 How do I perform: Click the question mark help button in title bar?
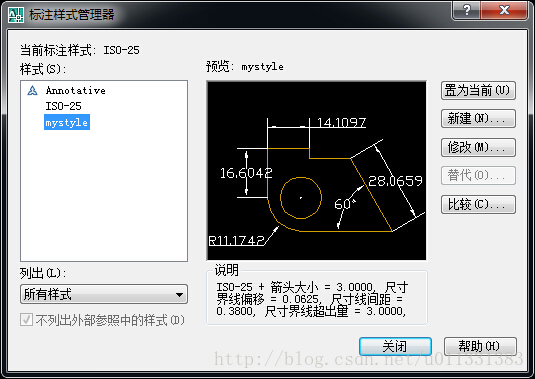click(x=467, y=10)
